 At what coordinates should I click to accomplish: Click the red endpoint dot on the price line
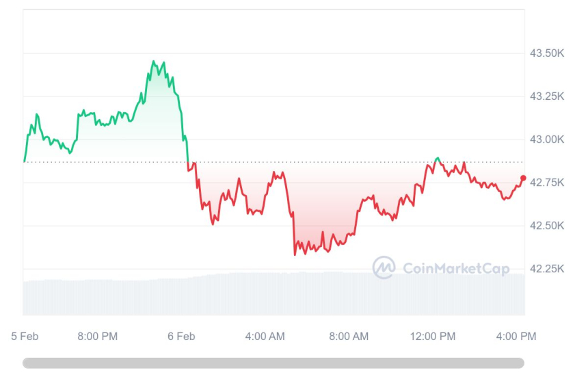[x=523, y=178]
